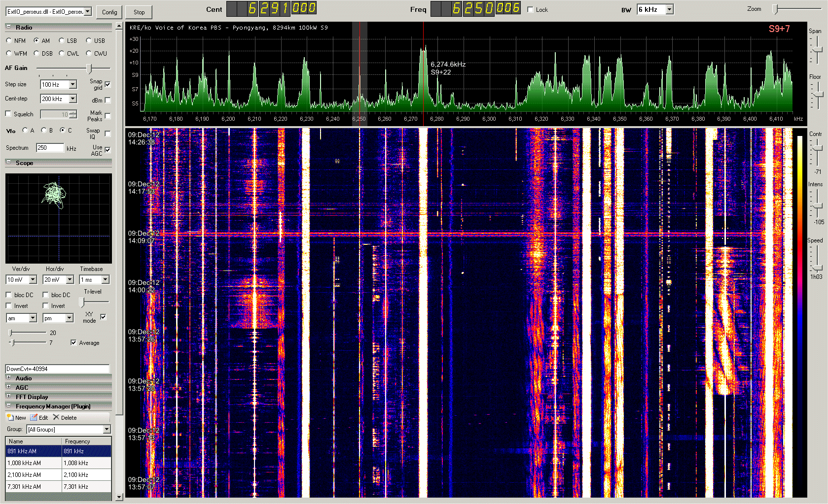The width and height of the screenshot is (828, 504).
Task: Select USB demodulation mode
Action: (x=89, y=41)
